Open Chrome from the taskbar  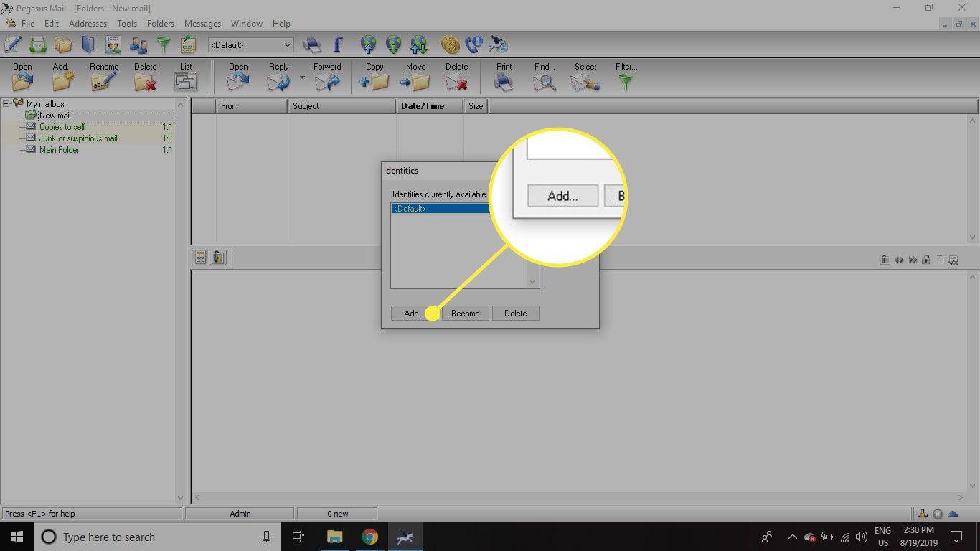tap(369, 537)
